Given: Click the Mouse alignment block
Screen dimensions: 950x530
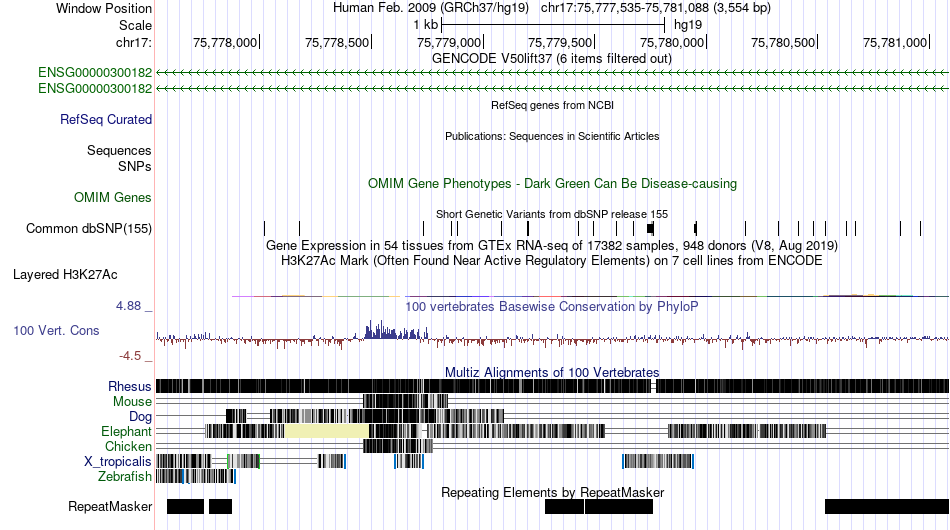Looking at the screenshot, I should point(405,402).
